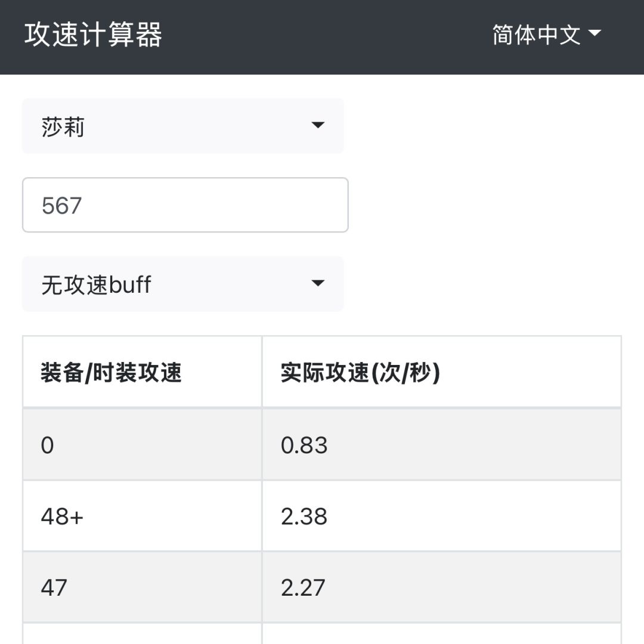Select the cell showing 47
This screenshot has height=644, width=644.
142,587
